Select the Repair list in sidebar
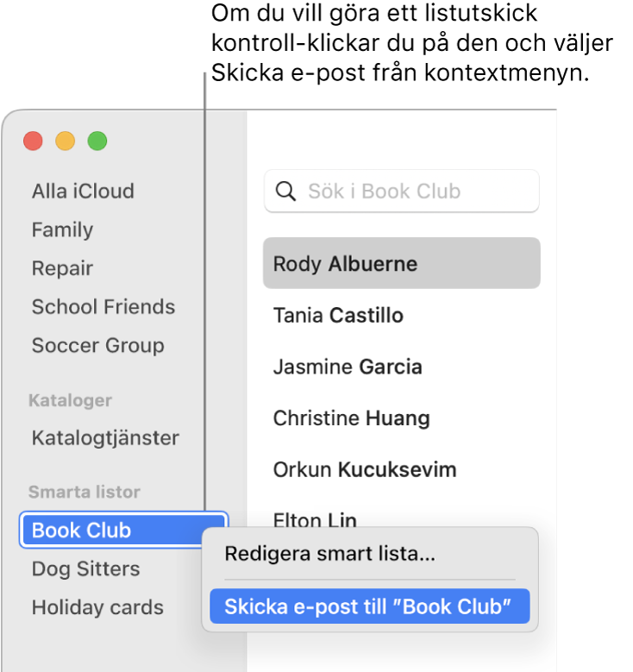This screenshot has height=672, width=633. tap(62, 269)
